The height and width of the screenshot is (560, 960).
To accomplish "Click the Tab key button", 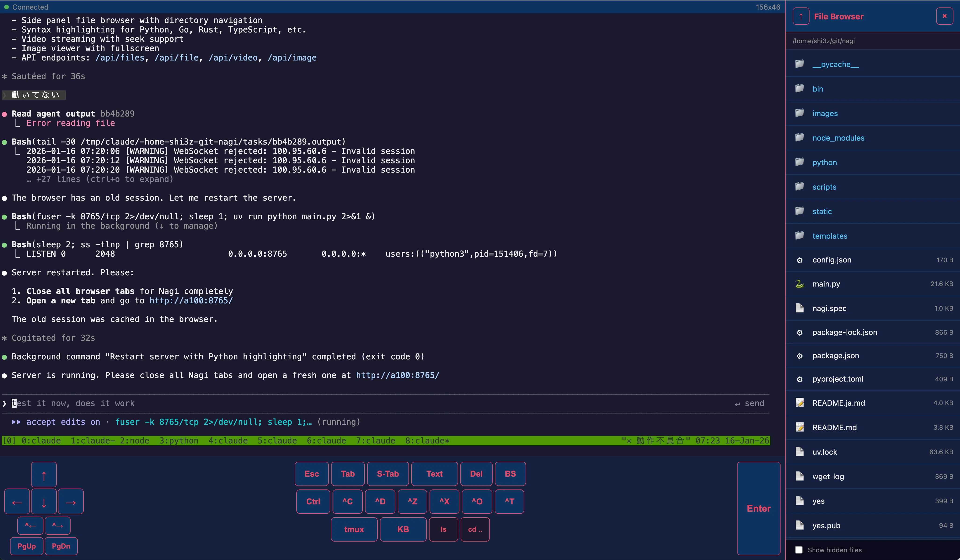I will click(348, 474).
